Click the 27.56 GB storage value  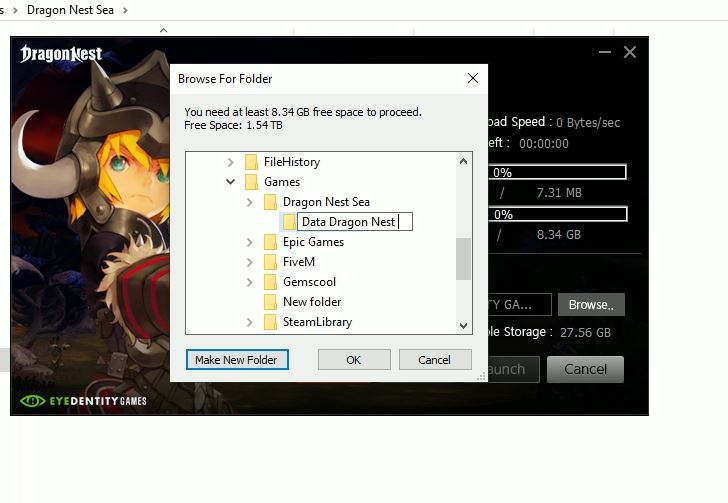pos(585,333)
